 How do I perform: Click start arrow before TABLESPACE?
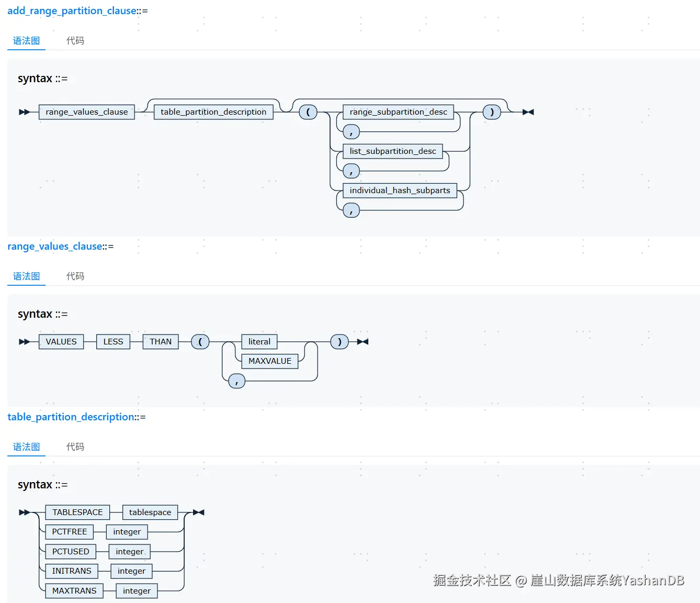click(x=25, y=512)
